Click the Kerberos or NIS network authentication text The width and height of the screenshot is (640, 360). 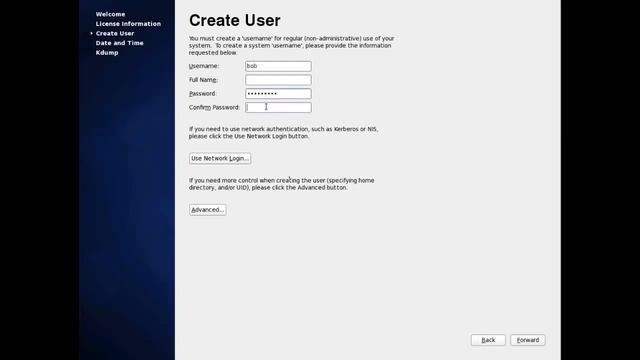click(283, 133)
